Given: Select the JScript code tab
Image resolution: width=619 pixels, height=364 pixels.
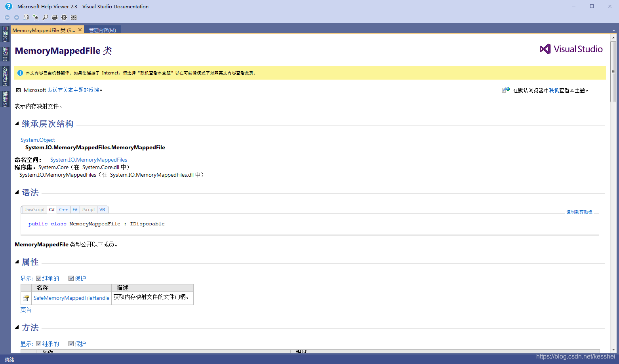Looking at the screenshot, I should point(88,210).
